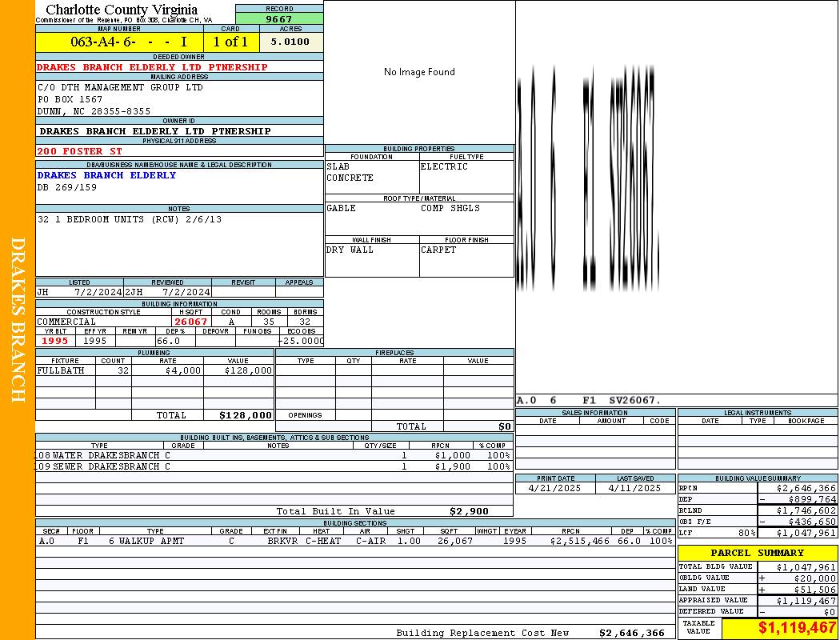The image size is (840, 640).
Task: Click the H SQFT value 26067 in red
Action: (190, 322)
